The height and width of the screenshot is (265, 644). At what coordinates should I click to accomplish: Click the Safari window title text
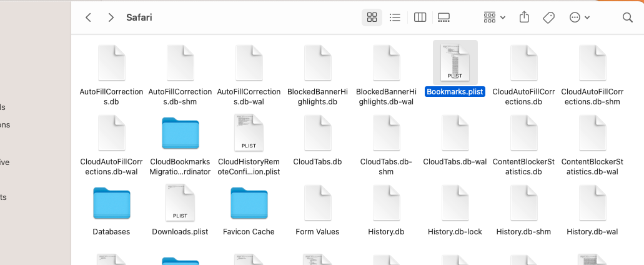139,17
